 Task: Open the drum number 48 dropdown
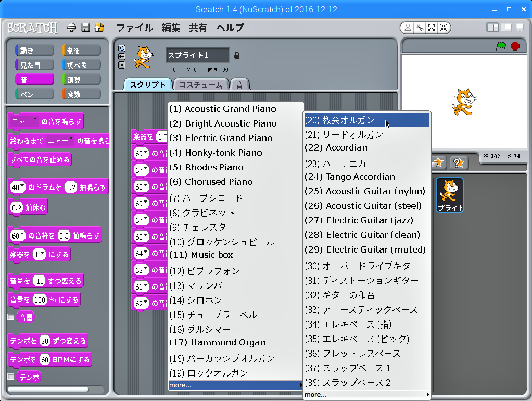pyautogui.click(x=21, y=187)
